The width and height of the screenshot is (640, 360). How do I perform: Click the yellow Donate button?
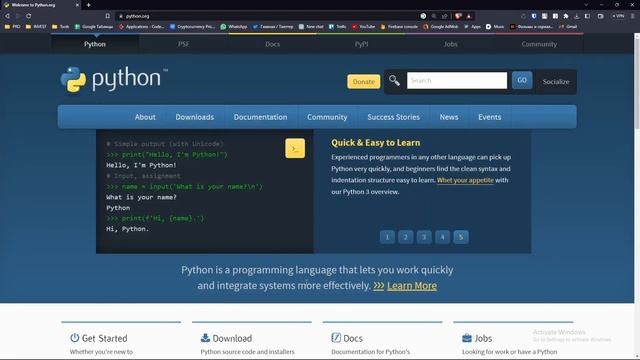pyautogui.click(x=364, y=82)
